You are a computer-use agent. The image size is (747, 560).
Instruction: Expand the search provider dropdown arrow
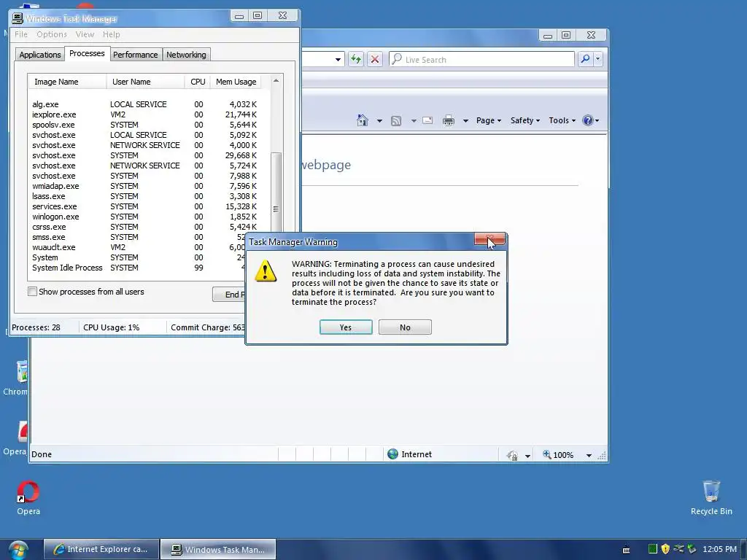click(x=597, y=59)
